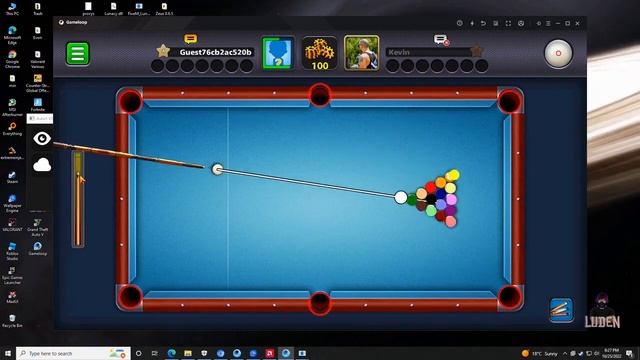Viewport: 640px width, 360px height.
Task: Click the Gameloop power icon in title bar
Action: (460, 24)
